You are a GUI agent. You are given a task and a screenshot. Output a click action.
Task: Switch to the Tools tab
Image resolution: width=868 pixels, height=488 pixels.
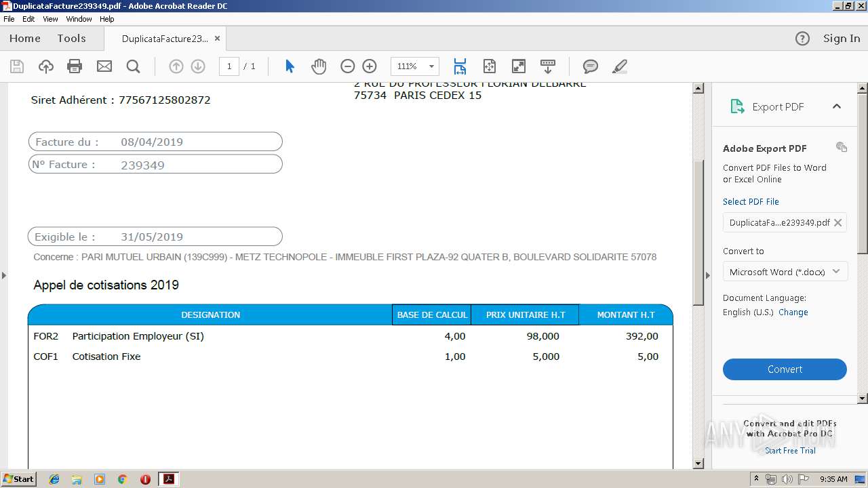point(71,39)
